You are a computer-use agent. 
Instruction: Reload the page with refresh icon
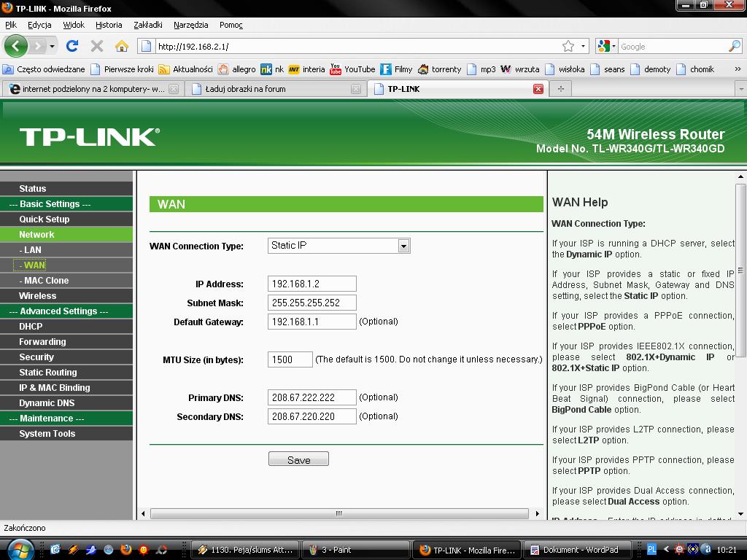[72, 46]
